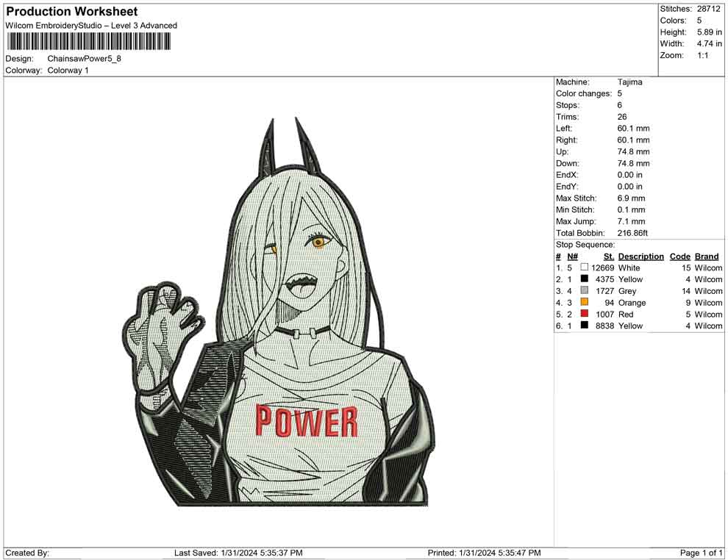Click the black swatch in stop row 2
The width and height of the screenshot is (728, 560).
584,279
